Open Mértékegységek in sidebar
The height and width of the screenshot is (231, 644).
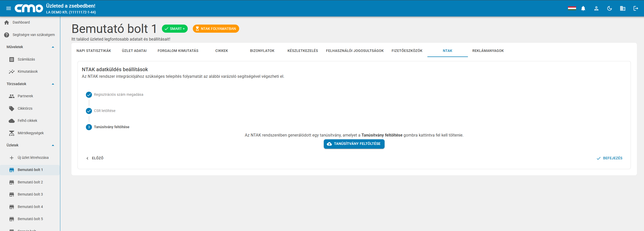[30, 133]
